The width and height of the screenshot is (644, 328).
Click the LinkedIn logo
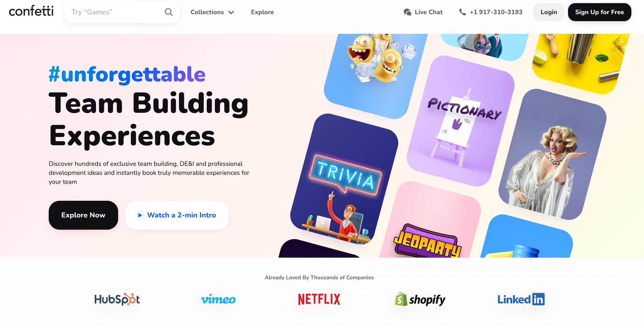521,299
